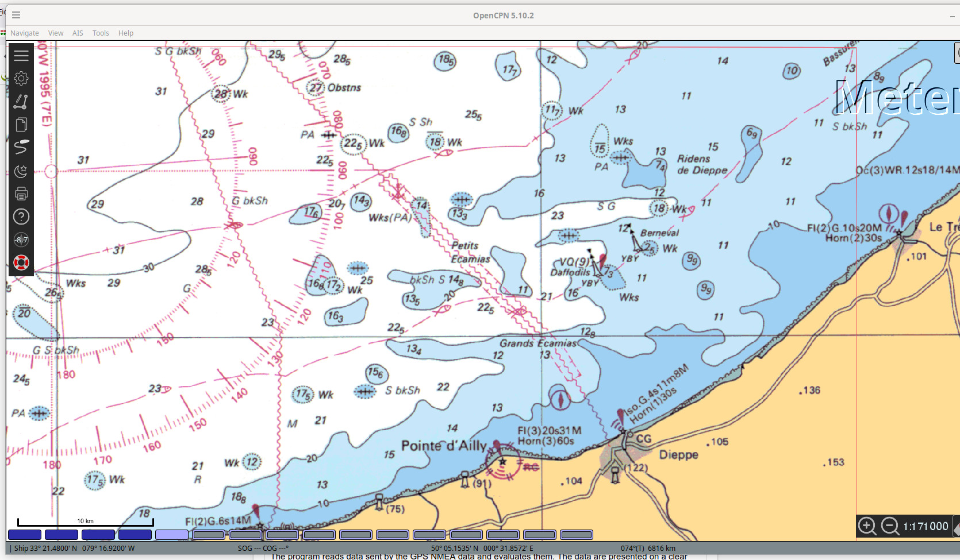
Task: Open the Route and Mark Manager
Action: pyautogui.click(x=21, y=125)
